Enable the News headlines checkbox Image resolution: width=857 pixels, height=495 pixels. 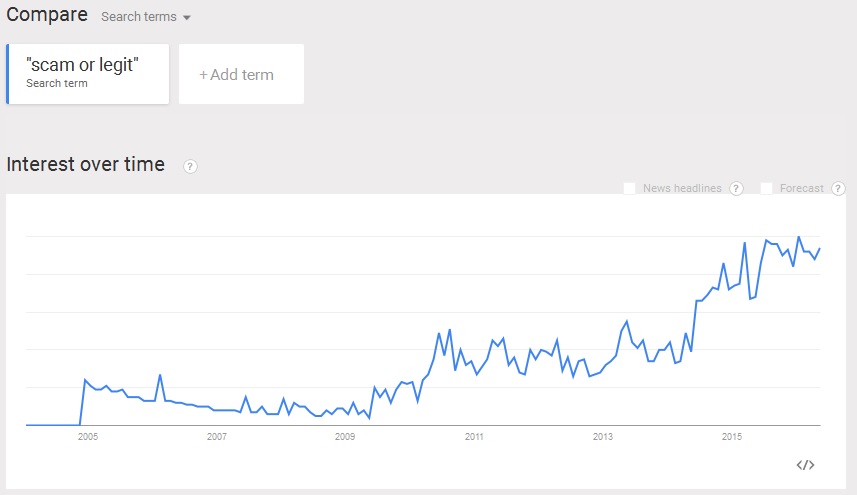point(629,188)
